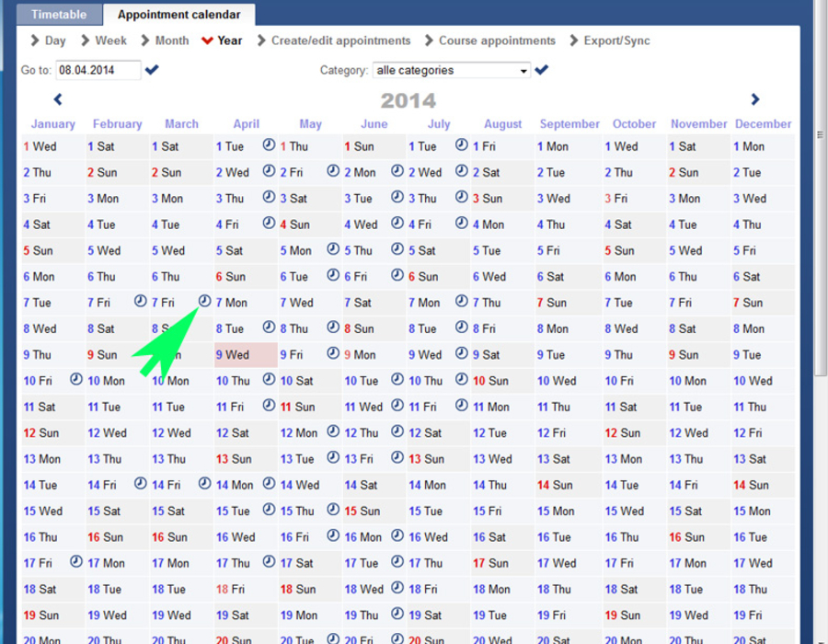Apply category filter with checkmark
This screenshot has width=828, height=644.
541,70
